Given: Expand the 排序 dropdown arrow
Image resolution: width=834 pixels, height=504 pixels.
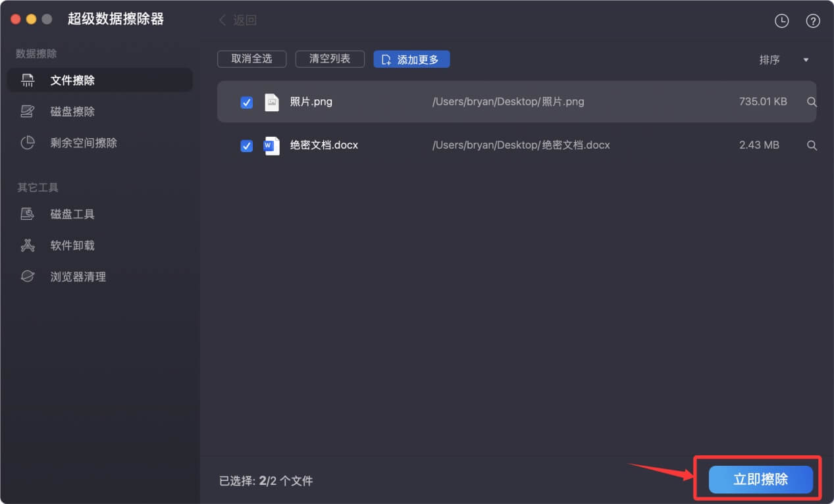Looking at the screenshot, I should (806, 60).
